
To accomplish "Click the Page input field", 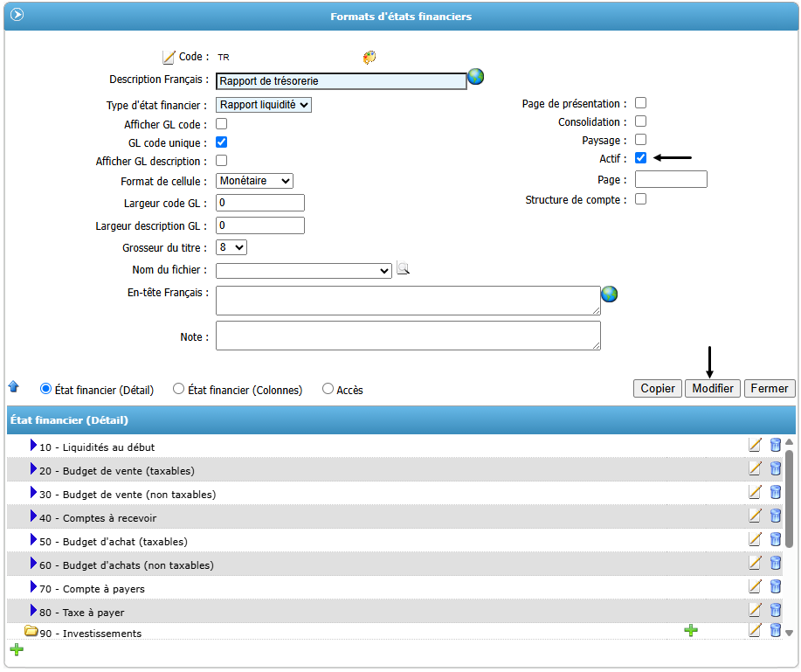I will (671, 179).
